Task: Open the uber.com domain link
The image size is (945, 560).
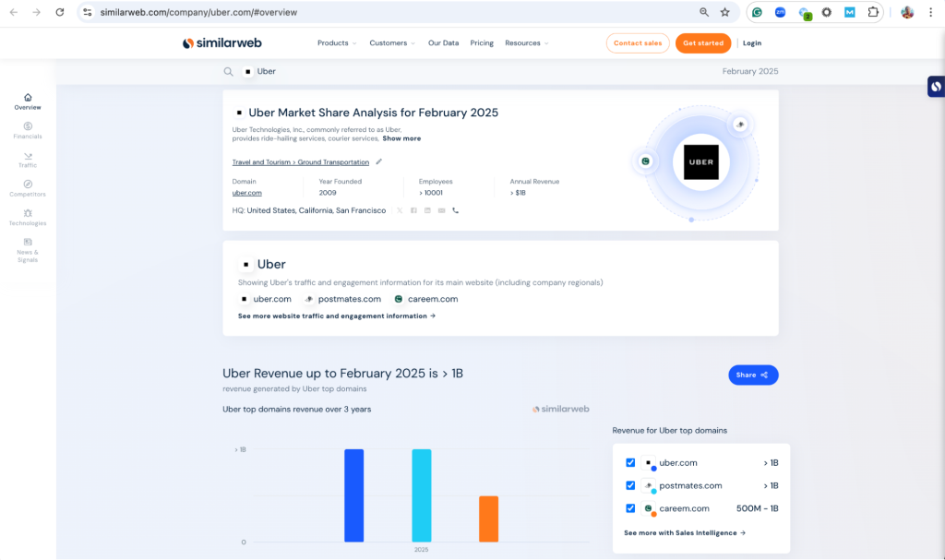Action: click(x=246, y=193)
